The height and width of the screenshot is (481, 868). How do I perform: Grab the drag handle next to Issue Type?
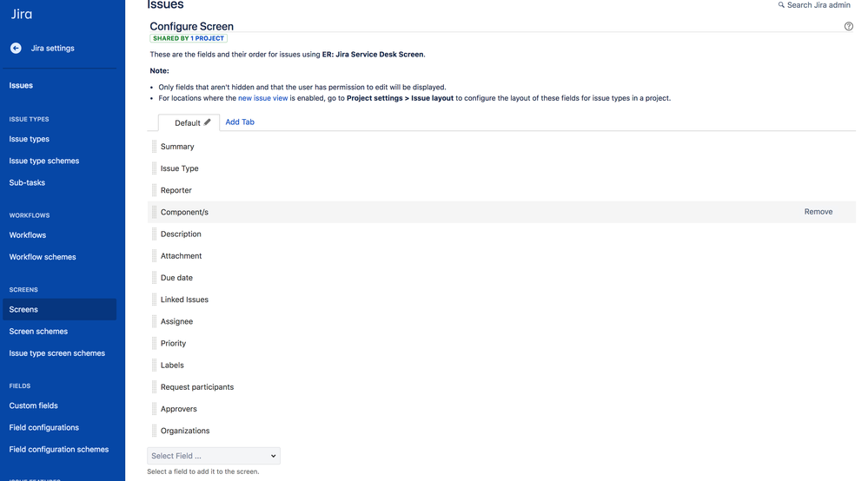(x=155, y=168)
